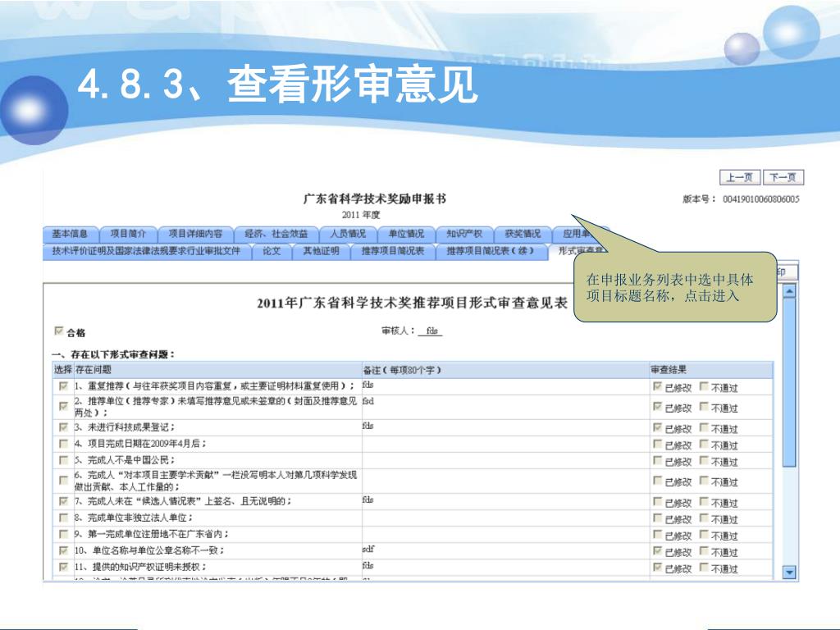Image resolution: width=840 pixels, height=630 pixels.
Task: Click version number 00419010060806005
Action: tap(760, 199)
